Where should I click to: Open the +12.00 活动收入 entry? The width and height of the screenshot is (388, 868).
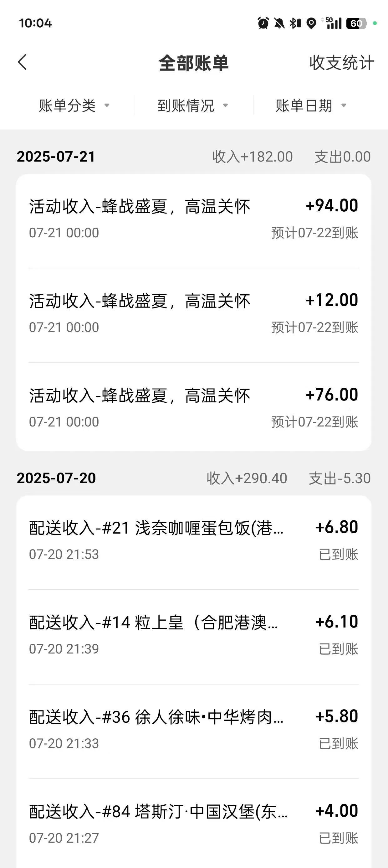194,315
